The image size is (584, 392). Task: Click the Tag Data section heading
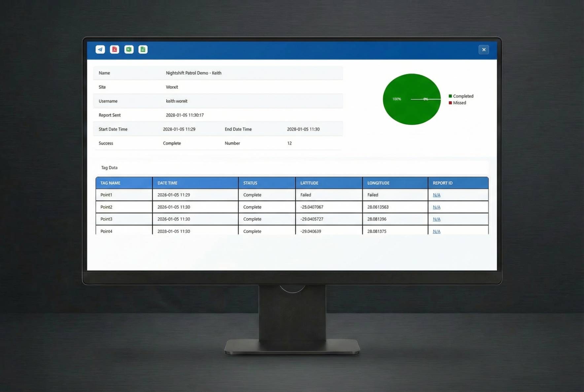[x=109, y=168]
